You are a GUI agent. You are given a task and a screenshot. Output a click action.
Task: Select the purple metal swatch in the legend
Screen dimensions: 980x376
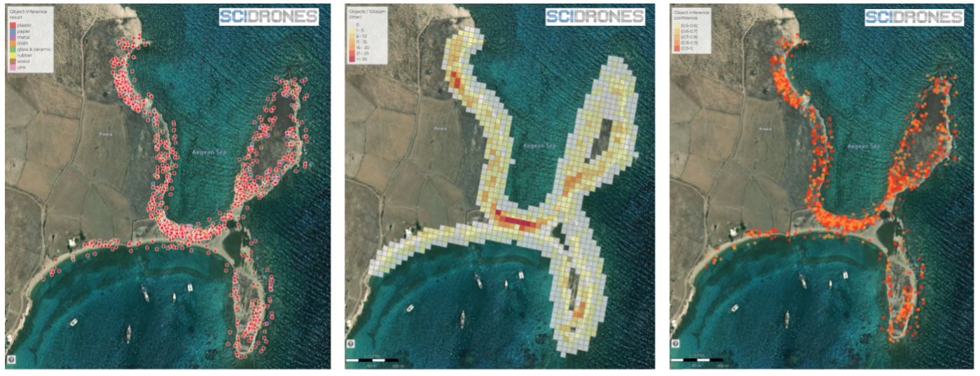[x=13, y=37]
